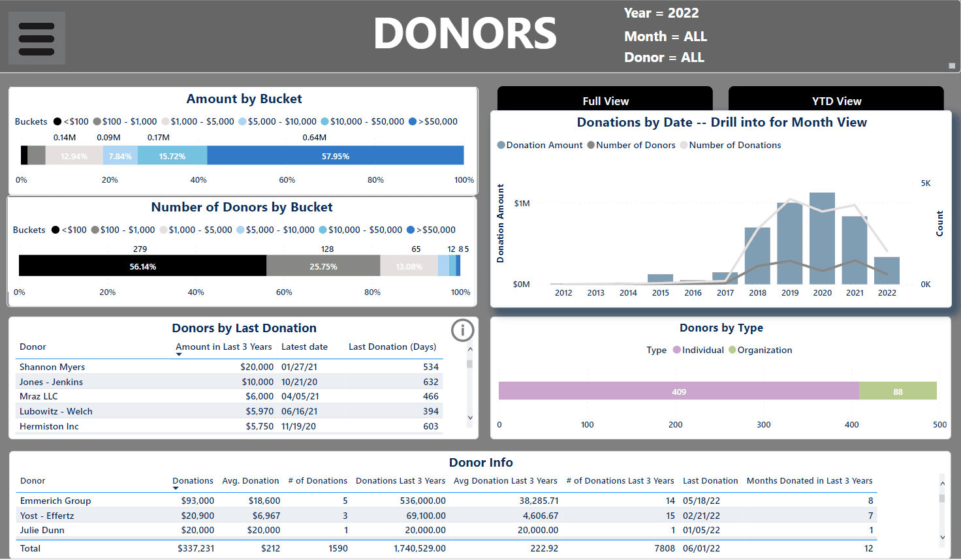This screenshot has height=560, width=961.
Task: Open the hamburger navigation menu
Action: [x=37, y=39]
